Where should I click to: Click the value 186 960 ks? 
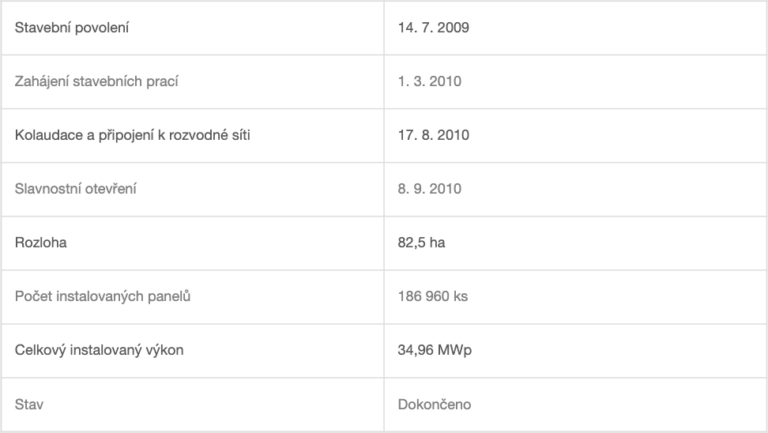(432, 296)
